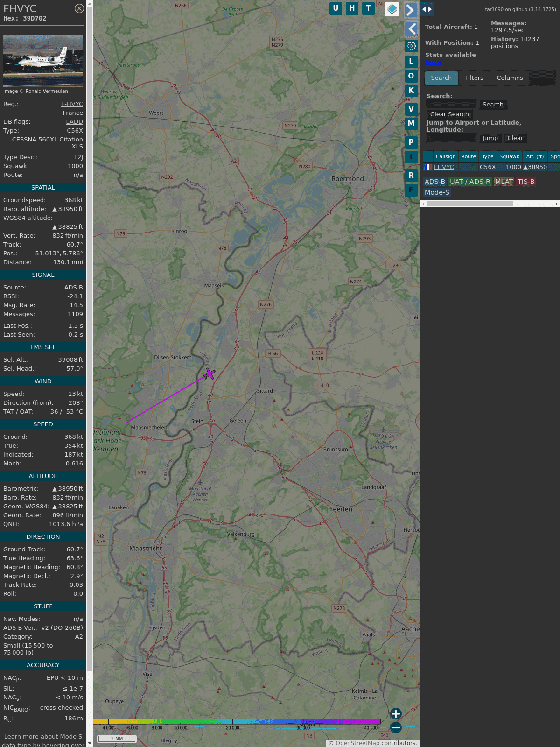560x747 pixels.
Task: Toggle the UAT / ADS-R source legend
Action: tap(470, 182)
